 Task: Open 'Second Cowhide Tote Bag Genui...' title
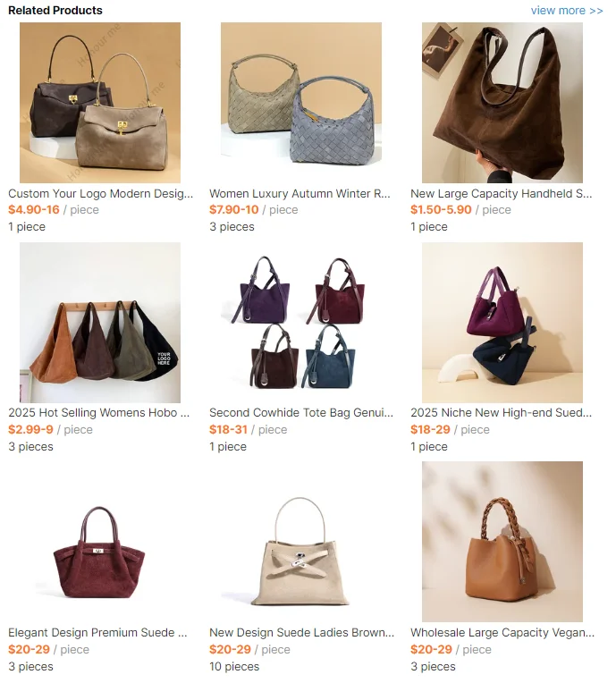pos(301,413)
